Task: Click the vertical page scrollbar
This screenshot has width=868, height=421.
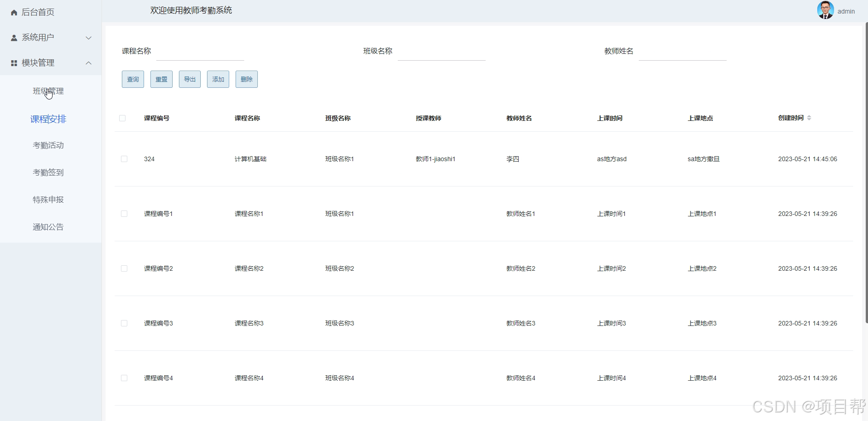Action: pos(866,172)
